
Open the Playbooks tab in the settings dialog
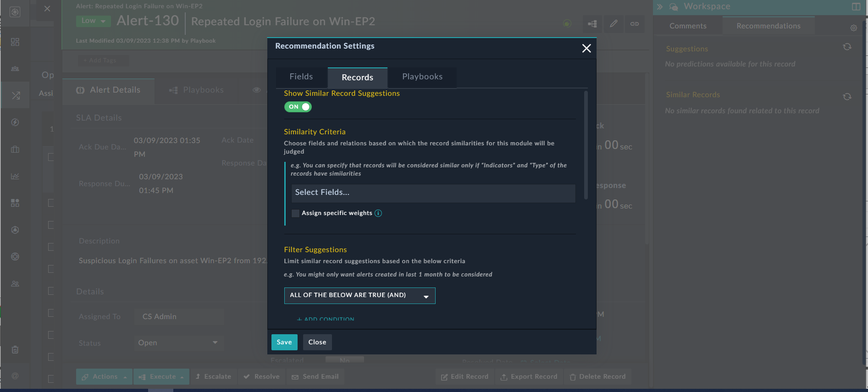point(422,77)
